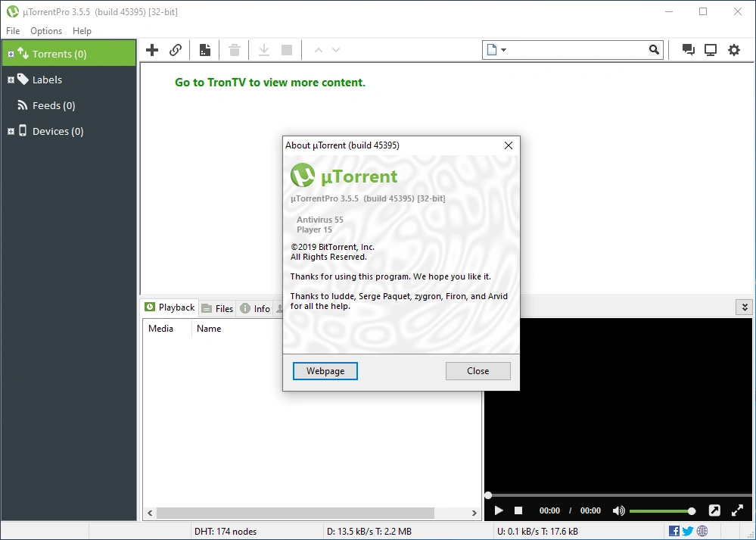Click the Play button in player
This screenshot has width=756, height=540.
pyautogui.click(x=499, y=510)
